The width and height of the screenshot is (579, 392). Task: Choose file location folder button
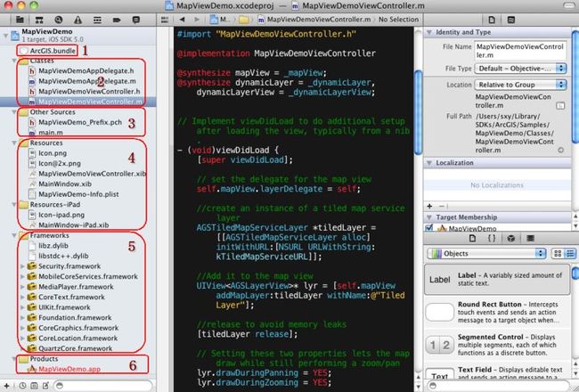pos(560,106)
